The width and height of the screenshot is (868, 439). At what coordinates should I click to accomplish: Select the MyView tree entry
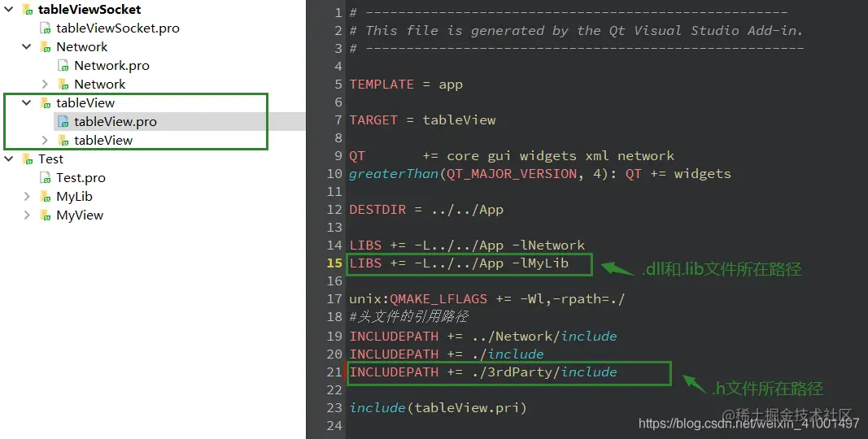pyautogui.click(x=80, y=215)
